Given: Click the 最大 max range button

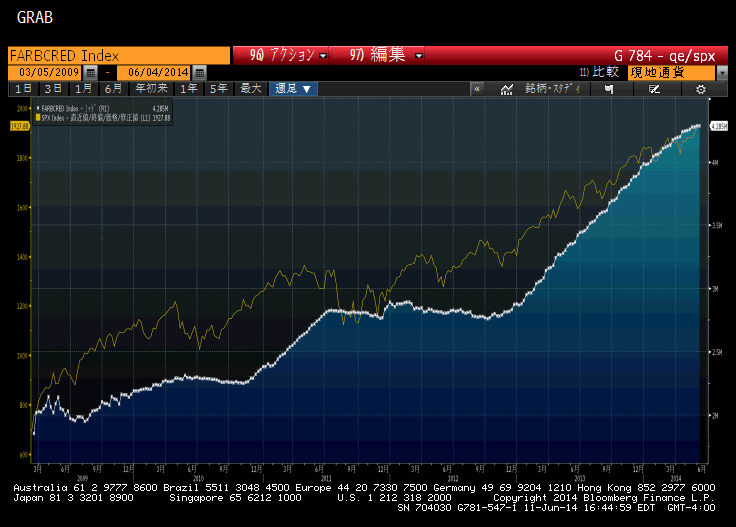Looking at the screenshot, I should [x=250, y=89].
